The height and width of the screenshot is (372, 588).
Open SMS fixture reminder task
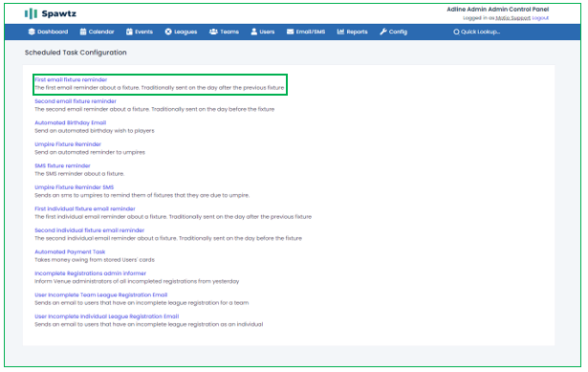(x=63, y=165)
